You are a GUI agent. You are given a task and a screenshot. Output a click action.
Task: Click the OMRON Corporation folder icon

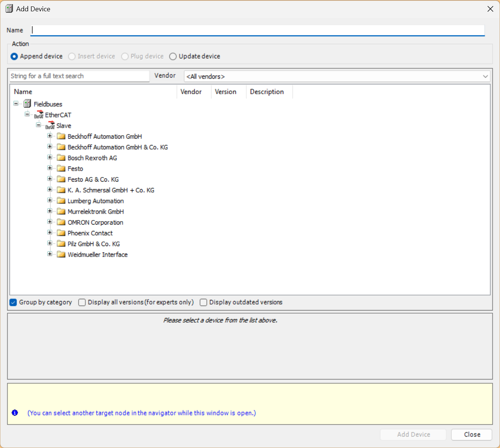coord(61,222)
